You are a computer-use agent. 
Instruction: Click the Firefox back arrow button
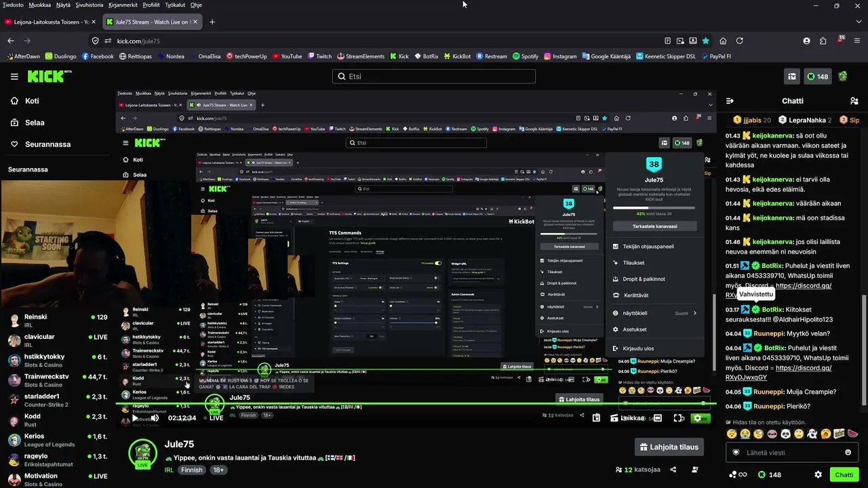[11, 41]
